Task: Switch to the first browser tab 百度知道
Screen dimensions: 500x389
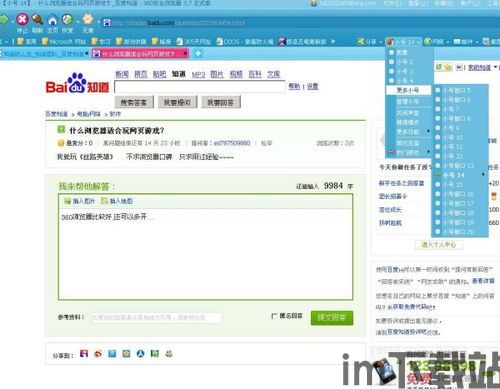Action: click(45, 54)
